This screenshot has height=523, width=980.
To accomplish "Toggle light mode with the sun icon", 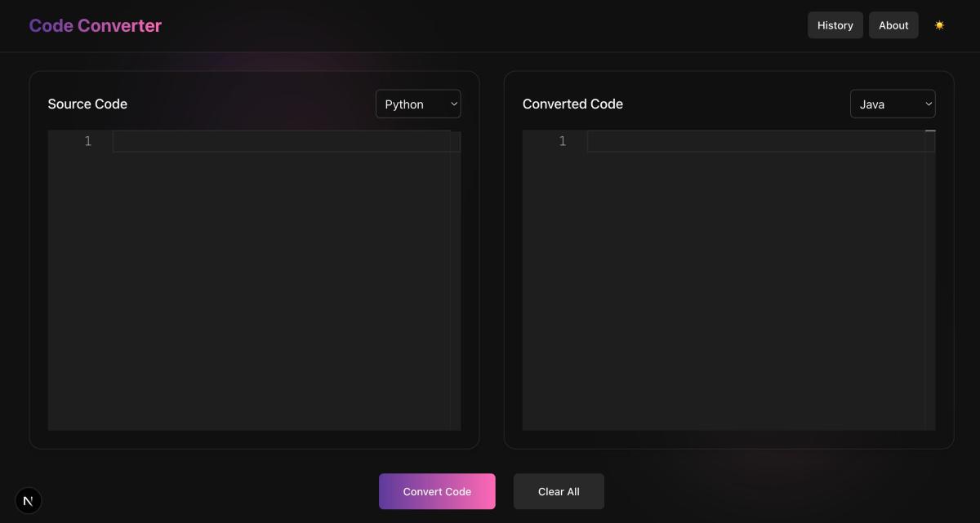I will coord(939,25).
